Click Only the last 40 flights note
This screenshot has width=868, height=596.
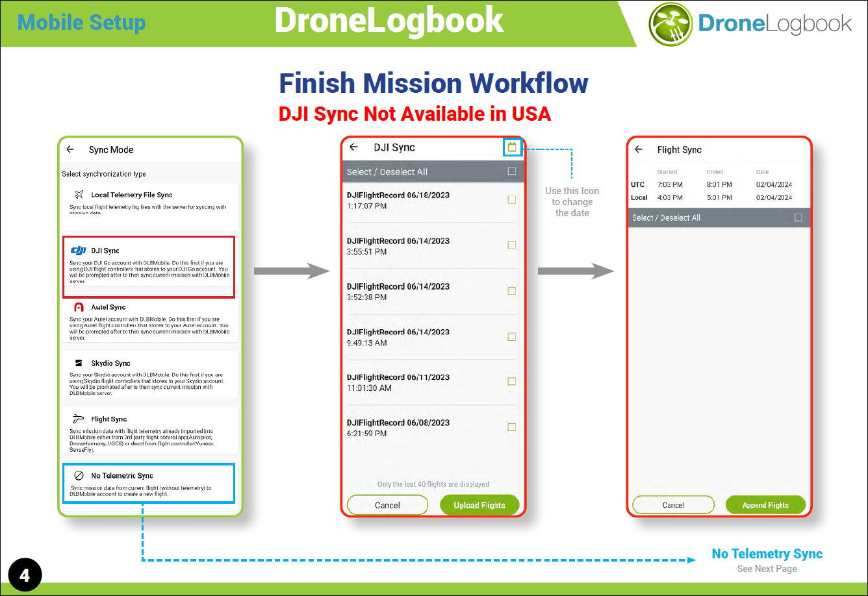point(433,484)
